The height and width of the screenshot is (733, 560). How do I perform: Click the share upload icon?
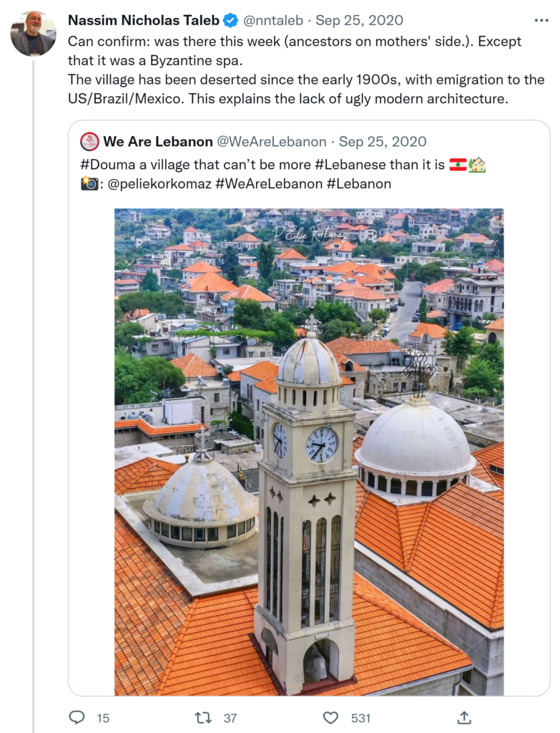click(464, 717)
